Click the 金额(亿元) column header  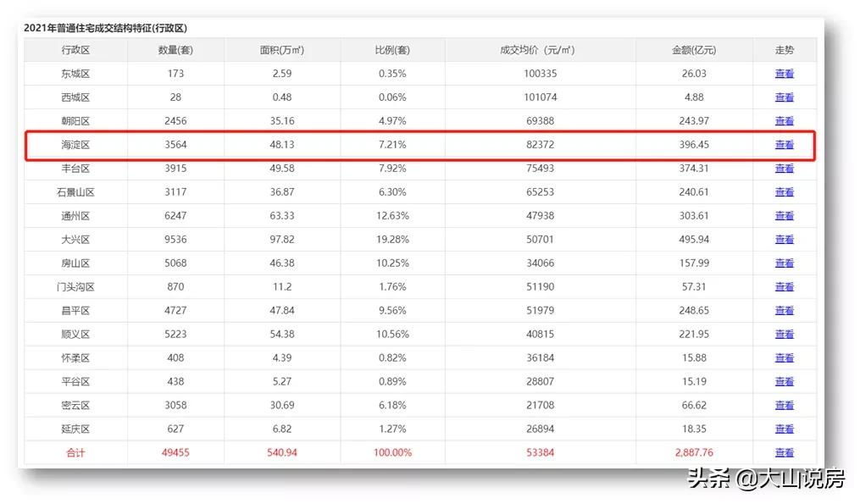(694, 50)
